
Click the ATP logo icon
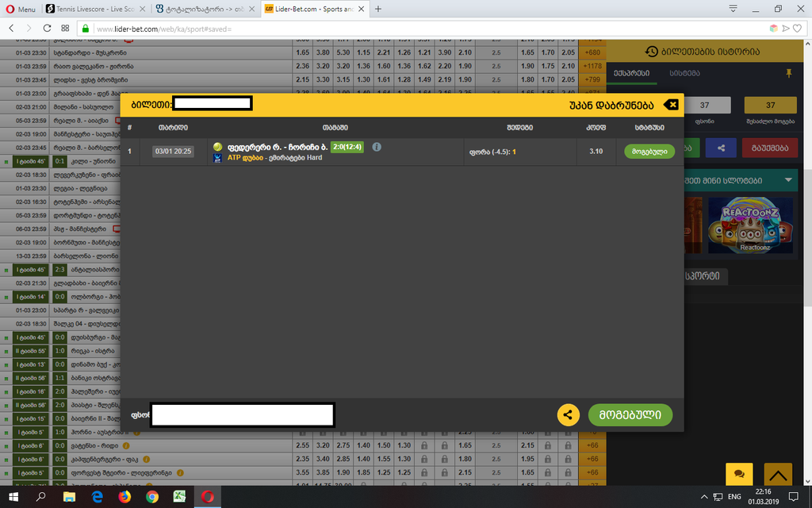coord(217,158)
